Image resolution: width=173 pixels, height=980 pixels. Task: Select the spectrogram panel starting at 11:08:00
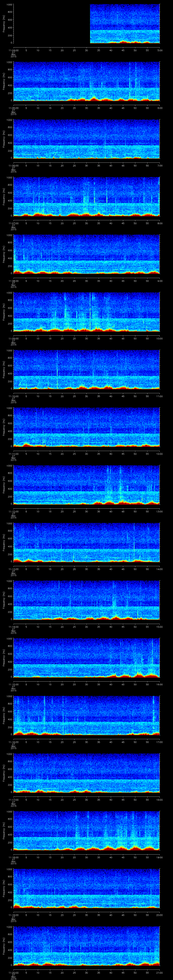(87, 255)
